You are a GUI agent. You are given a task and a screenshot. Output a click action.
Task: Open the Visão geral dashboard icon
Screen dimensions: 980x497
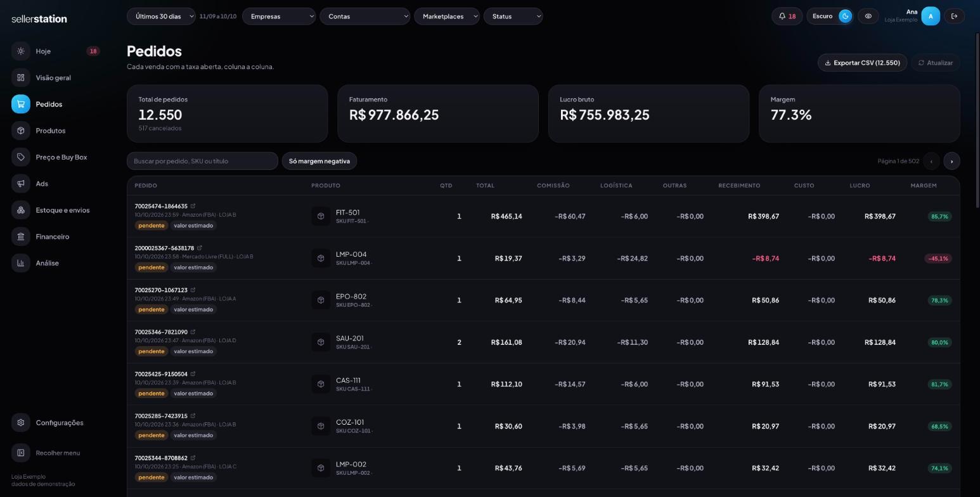21,78
